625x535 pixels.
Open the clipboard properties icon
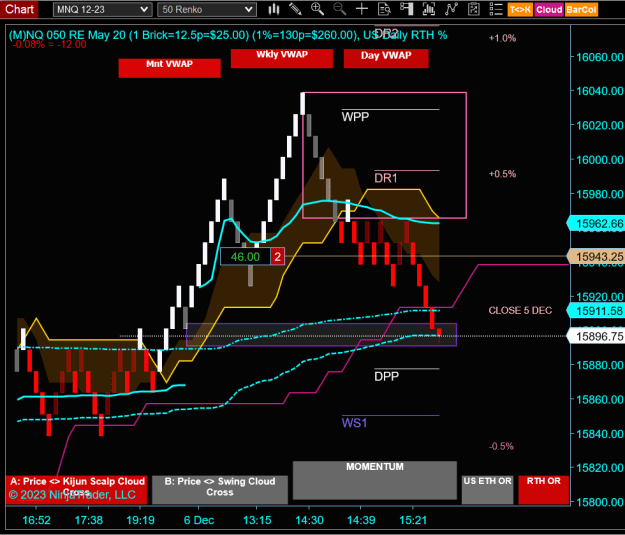(x=474, y=9)
